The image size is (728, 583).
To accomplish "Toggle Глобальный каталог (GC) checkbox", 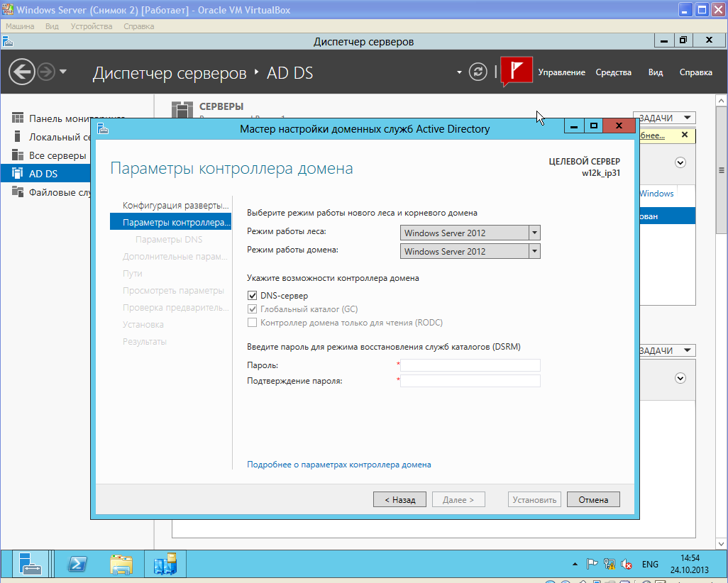I will (x=252, y=309).
